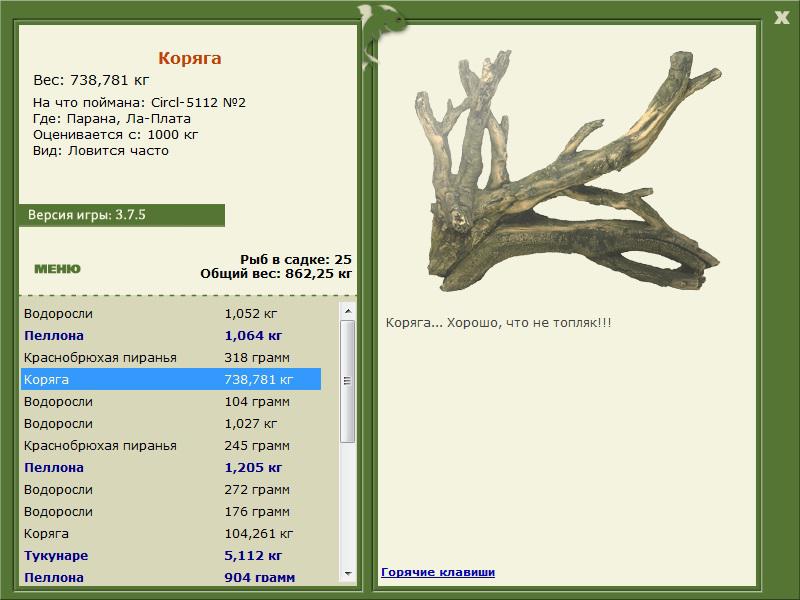Viewport: 800px width, 600px height.
Task: Select the highlighted Коряга 738,781 кг row
Action: coord(171,380)
